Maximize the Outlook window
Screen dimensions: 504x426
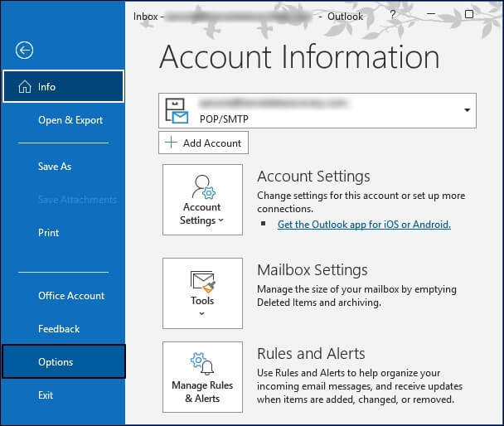[469, 14]
